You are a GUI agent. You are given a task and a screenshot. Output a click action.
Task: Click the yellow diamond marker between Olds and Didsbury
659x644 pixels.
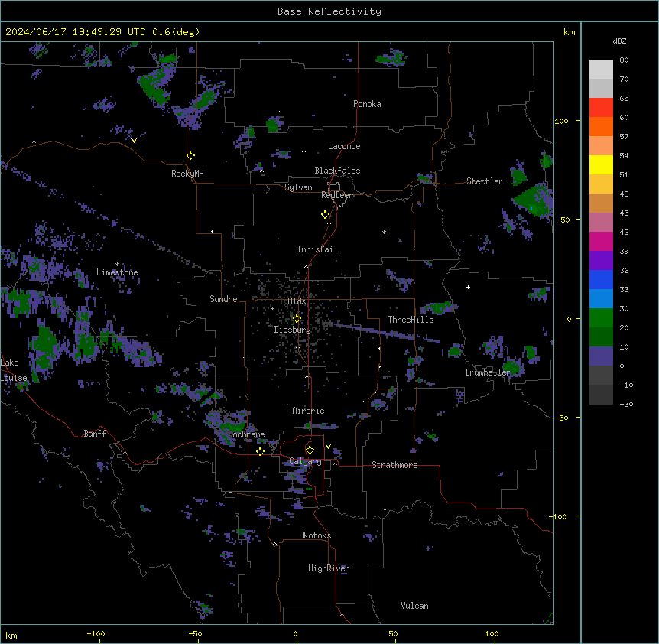[297, 319]
